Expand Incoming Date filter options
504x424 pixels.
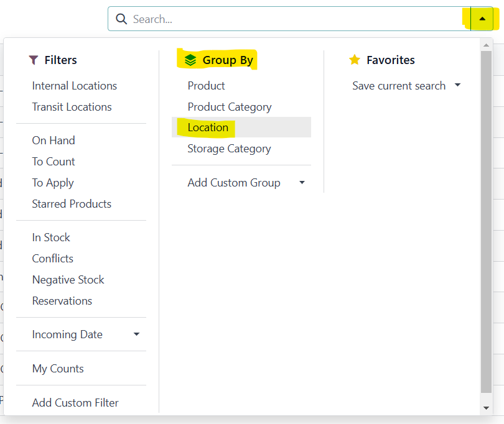coord(136,334)
